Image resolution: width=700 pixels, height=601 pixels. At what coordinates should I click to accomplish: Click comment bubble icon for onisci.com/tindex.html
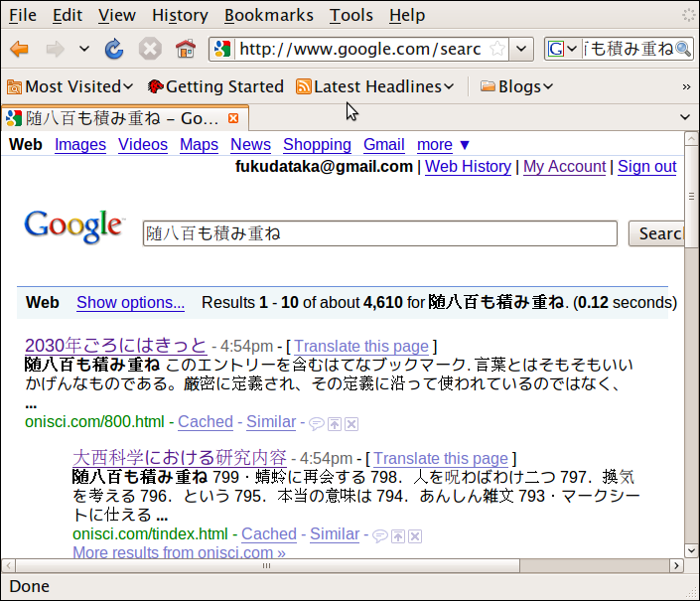click(380, 535)
